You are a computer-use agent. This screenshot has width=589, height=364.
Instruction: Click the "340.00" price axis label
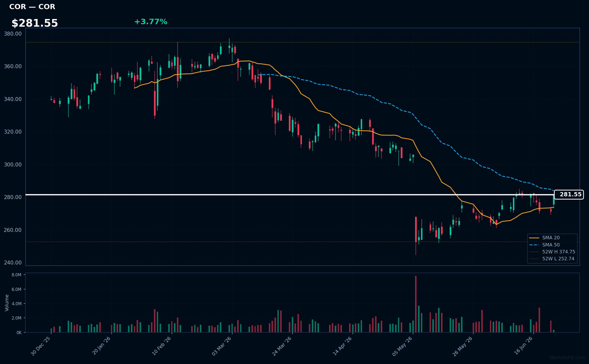tap(13, 99)
